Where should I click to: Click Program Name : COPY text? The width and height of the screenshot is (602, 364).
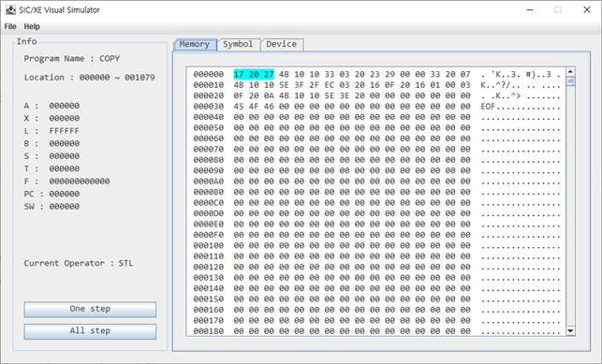coord(72,59)
